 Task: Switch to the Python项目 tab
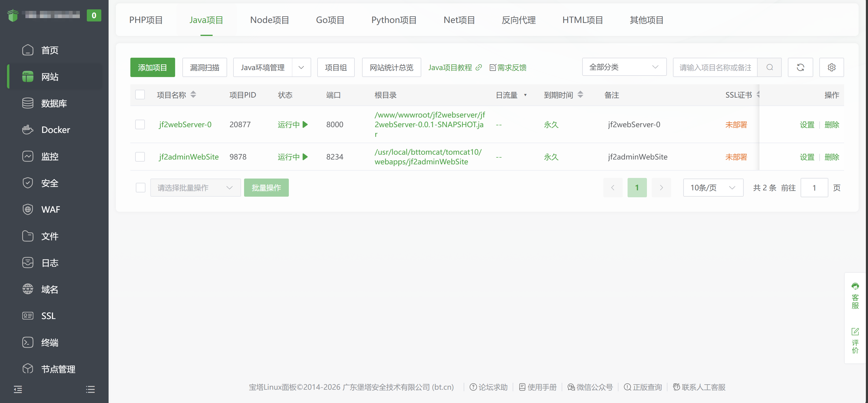393,20
